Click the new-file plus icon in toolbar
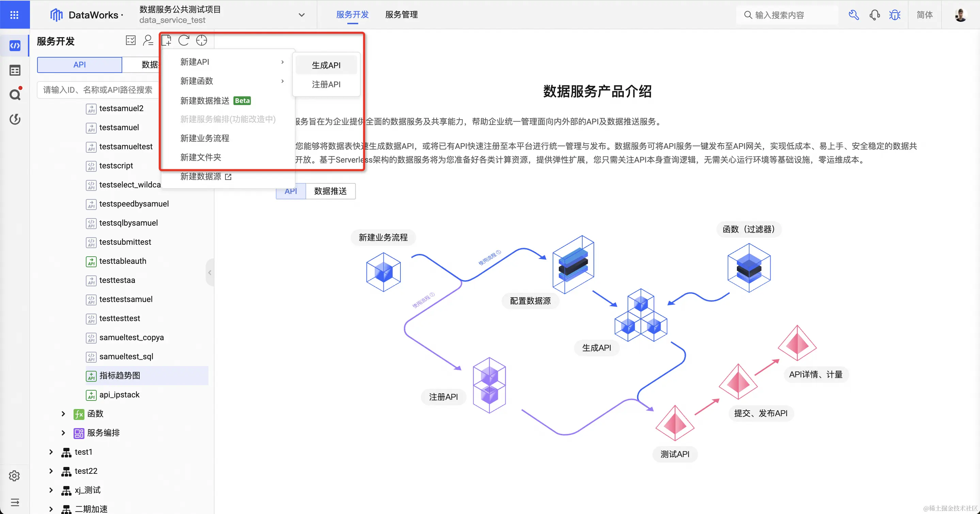The width and height of the screenshot is (980, 514). pos(166,40)
